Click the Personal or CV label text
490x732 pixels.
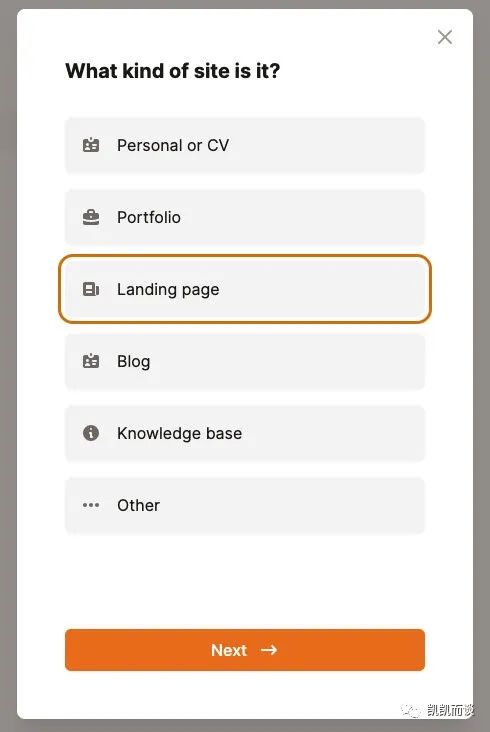(x=173, y=146)
